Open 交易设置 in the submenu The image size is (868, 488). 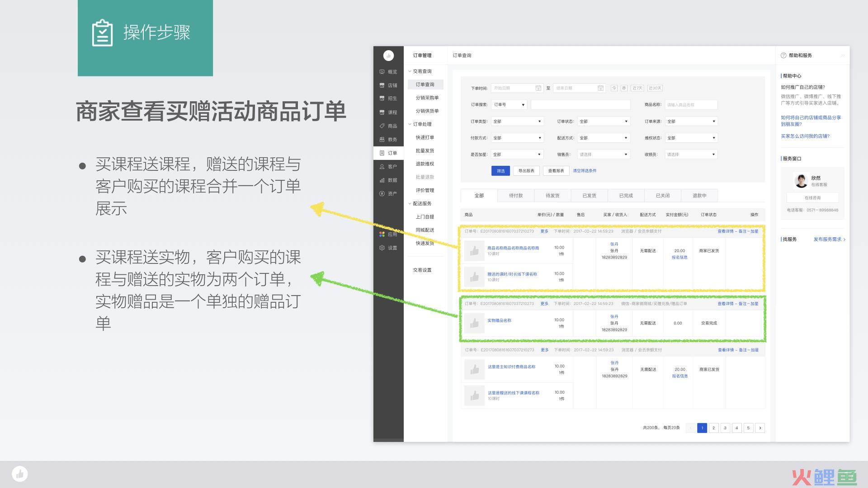(422, 270)
